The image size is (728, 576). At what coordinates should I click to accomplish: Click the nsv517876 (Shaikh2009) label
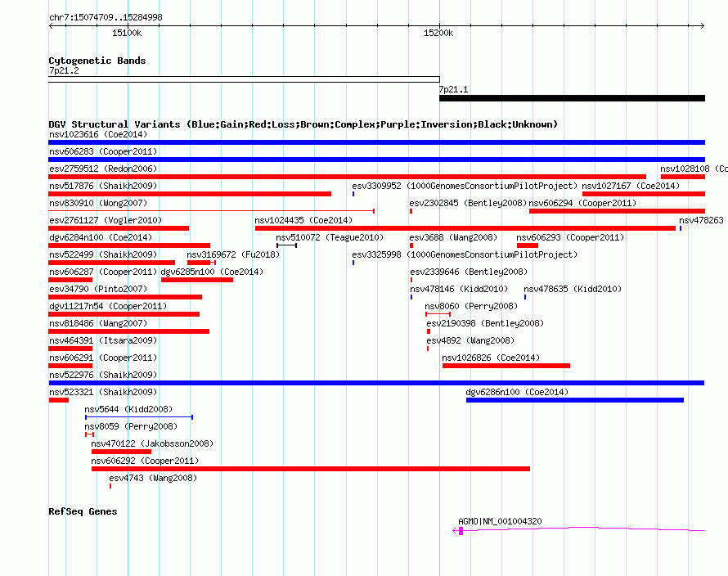(103, 187)
